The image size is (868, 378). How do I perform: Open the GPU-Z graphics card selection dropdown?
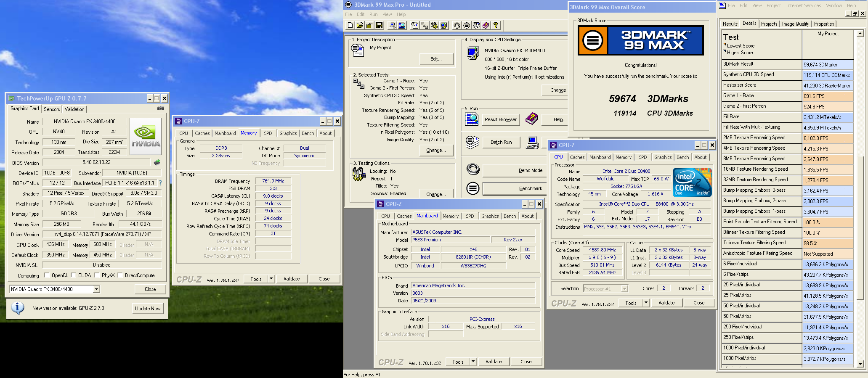(96, 289)
